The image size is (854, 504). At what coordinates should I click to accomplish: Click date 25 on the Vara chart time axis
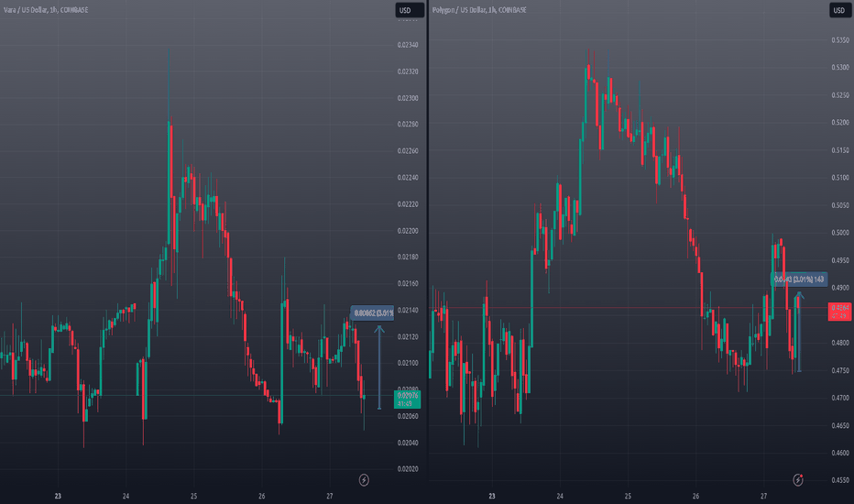194,497
